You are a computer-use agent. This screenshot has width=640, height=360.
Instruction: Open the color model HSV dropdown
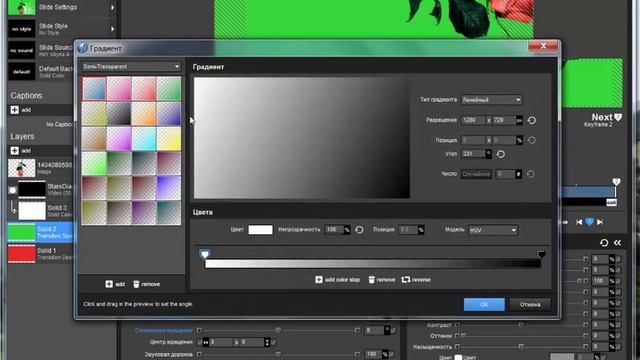pos(493,230)
